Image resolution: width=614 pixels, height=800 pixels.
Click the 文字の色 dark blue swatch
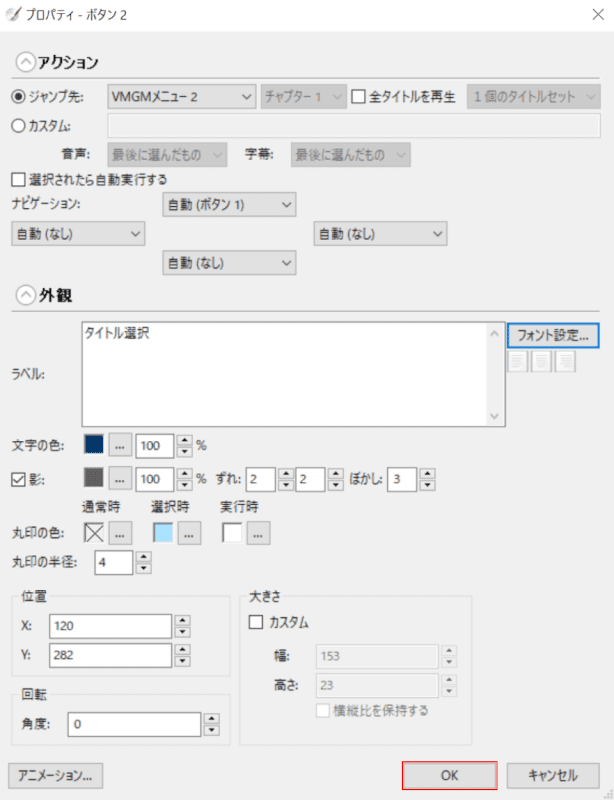tap(93, 444)
